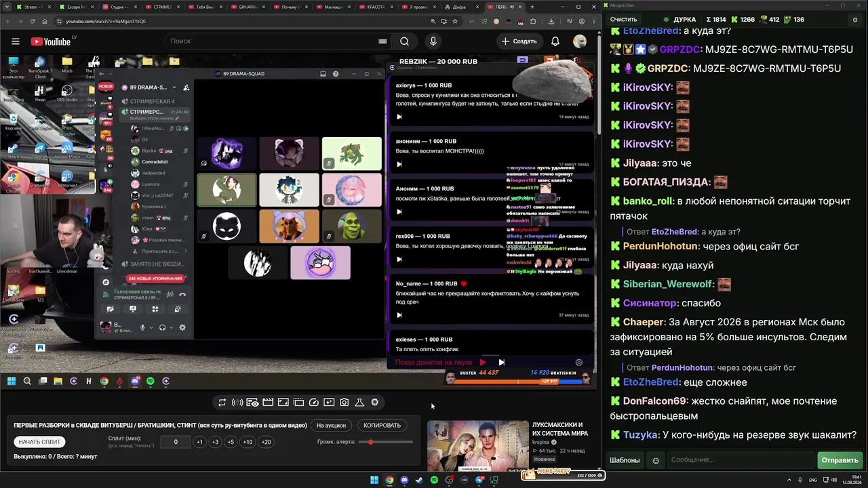The width and height of the screenshot is (868, 488).
Task: Open a new browser tab
Action: 532,7
